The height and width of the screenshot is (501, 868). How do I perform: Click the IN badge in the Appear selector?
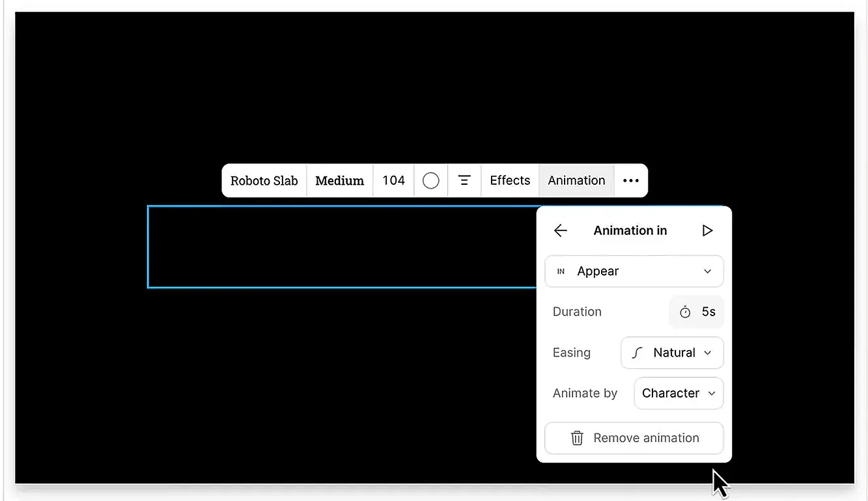[x=561, y=271]
